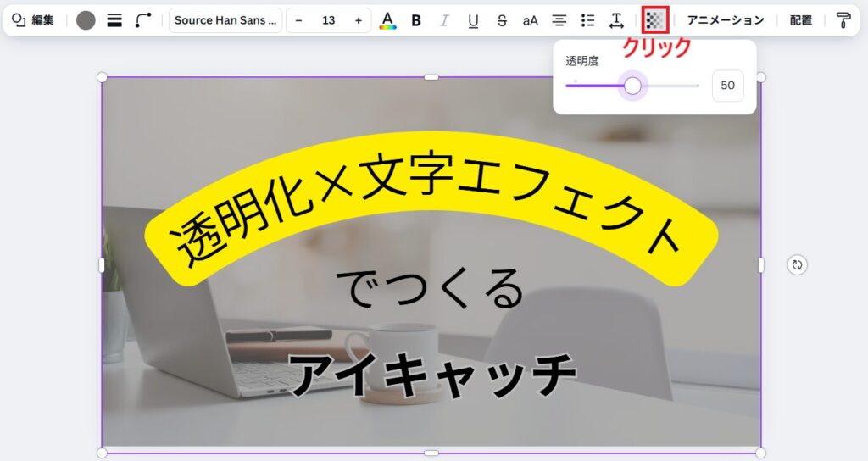Viewport: 868px width, 461px height.
Task: Click the transparency checkerboard icon
Action: coord(655,20)
